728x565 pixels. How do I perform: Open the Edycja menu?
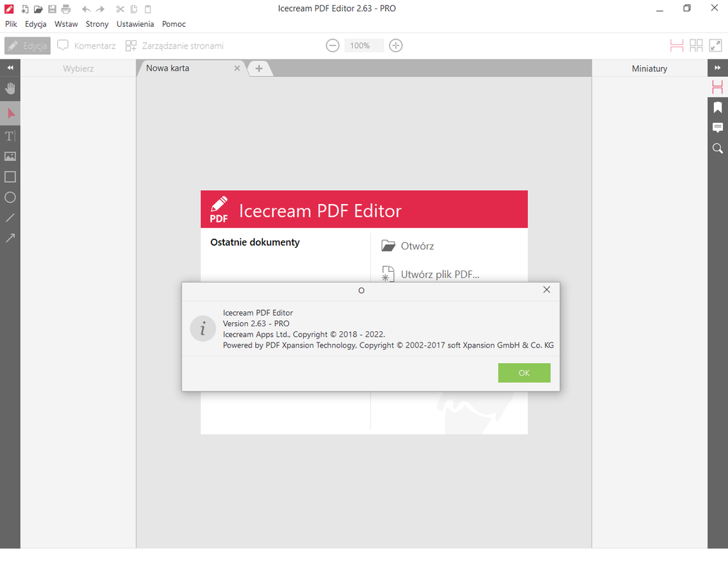coord(36,24)
